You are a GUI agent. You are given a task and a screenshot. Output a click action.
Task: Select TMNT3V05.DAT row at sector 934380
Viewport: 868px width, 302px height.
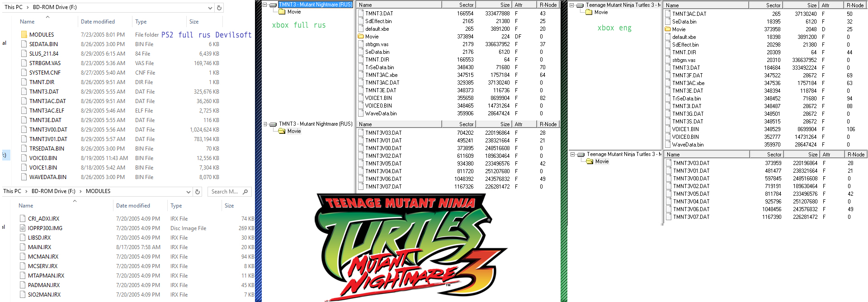pyautogui.click(x=458, y=164)
